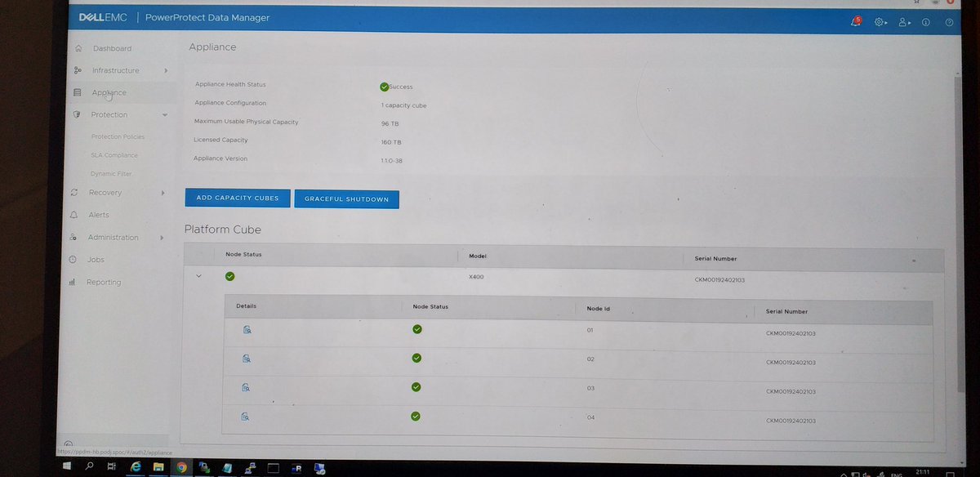The image size is (980, 477).
Task: Click the Windows Start button
Action: tap(67, 467)
